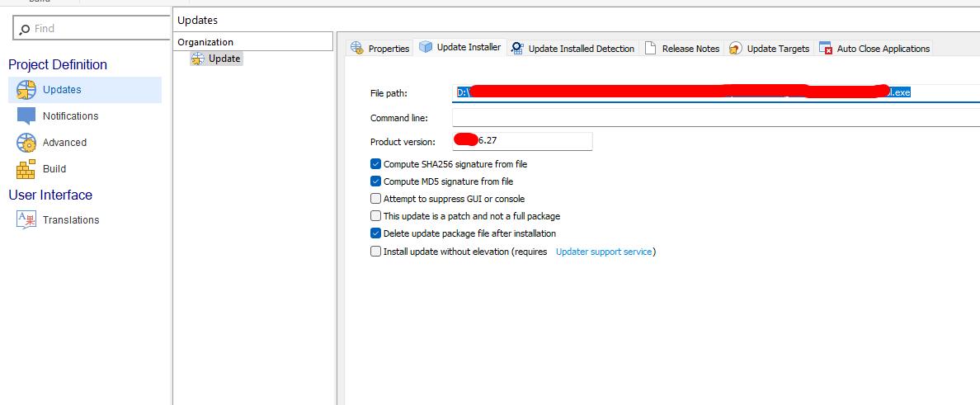Click the Notifications speech bubble icon
This screenshot has width=980, height=405.
26,116
